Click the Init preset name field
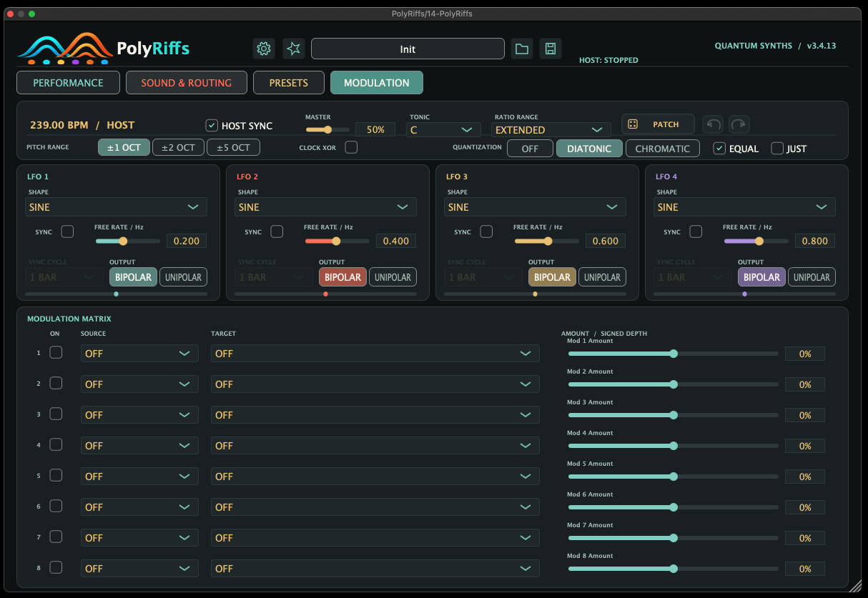 408,49
